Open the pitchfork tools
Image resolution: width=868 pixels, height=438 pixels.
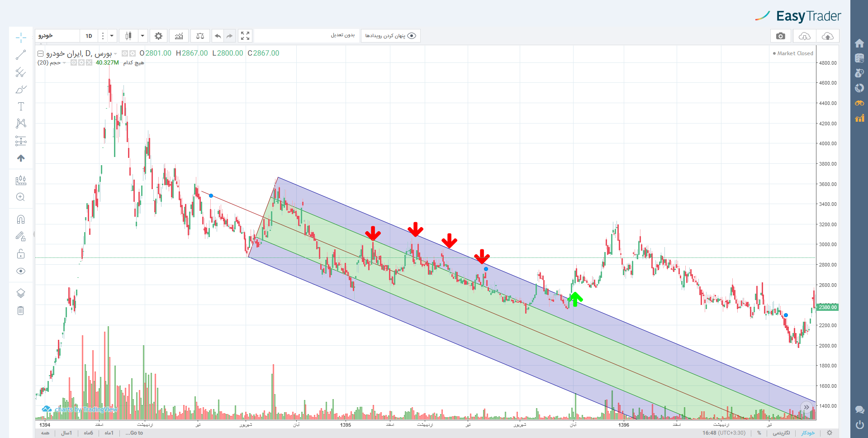[21, 72]
